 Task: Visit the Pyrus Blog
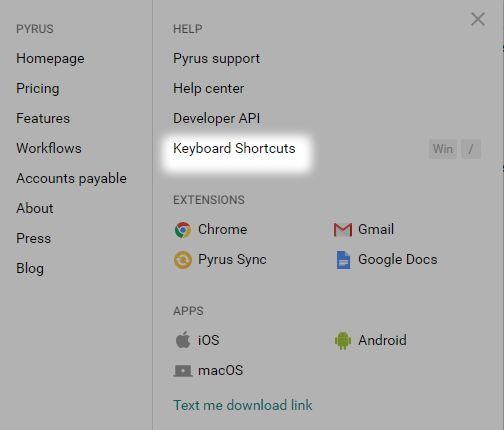point(30,269)
